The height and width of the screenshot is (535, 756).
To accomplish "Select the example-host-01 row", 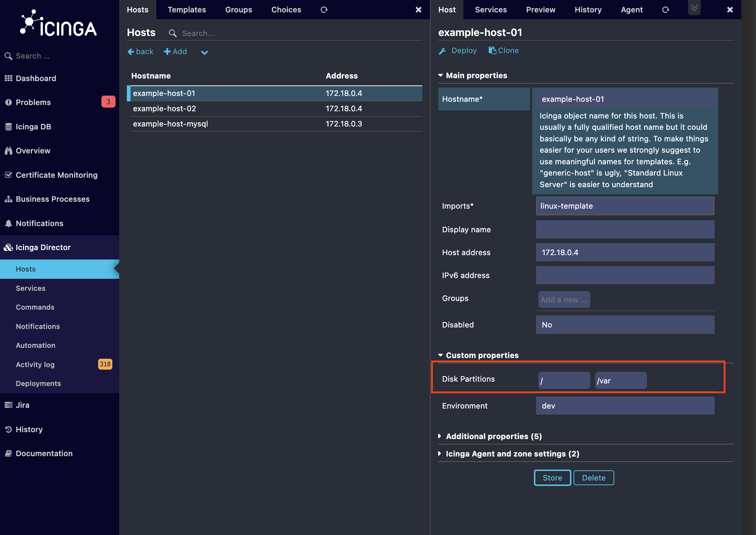I will (274, 93).
